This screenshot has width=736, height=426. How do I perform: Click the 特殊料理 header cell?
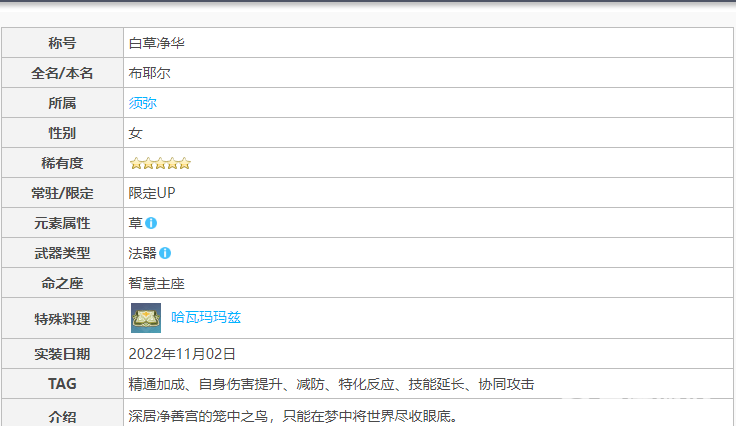62,319
